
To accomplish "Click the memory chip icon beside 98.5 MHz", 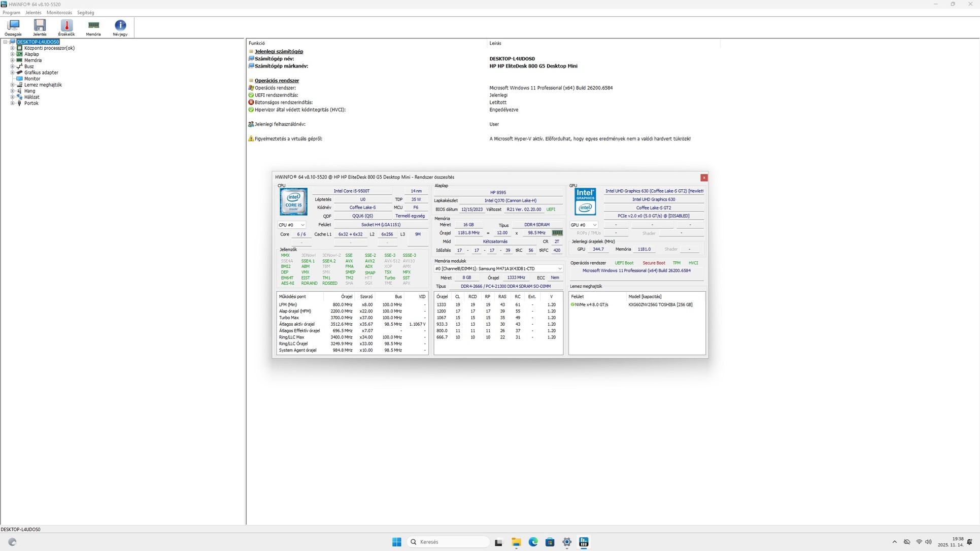I will (x=557, y=233).
